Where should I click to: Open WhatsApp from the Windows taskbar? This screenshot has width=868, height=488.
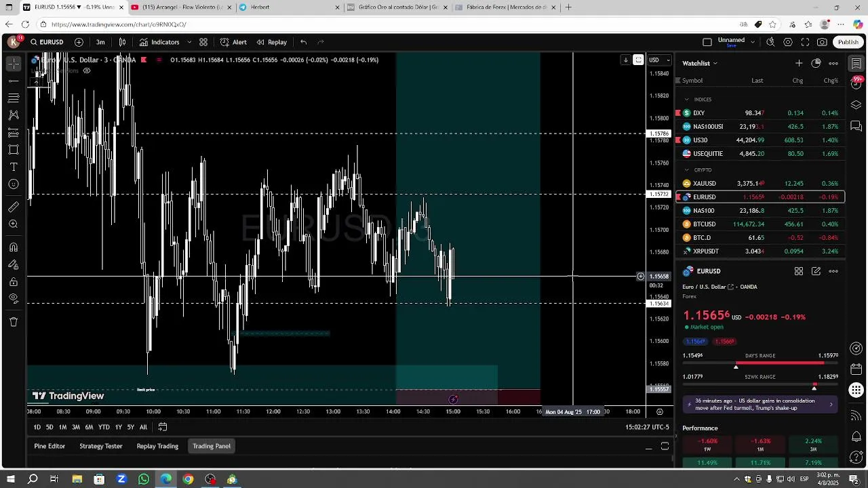pyautogui.click(x=144, y=479)
